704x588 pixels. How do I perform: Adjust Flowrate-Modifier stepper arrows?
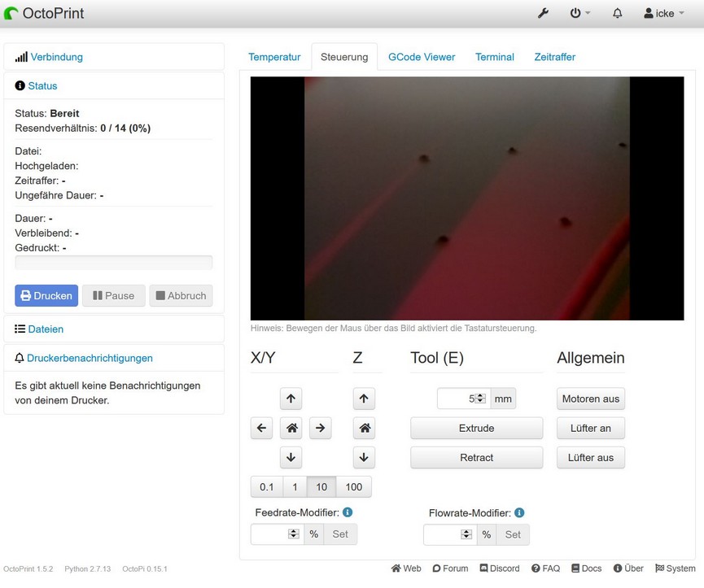tap(466, 534)
